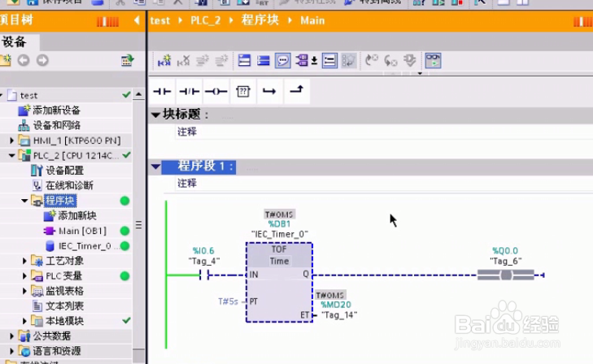The height and width of the screenshot is (364, 593).
Task: Insert an empty box instruction
Action: click(242, 91)
